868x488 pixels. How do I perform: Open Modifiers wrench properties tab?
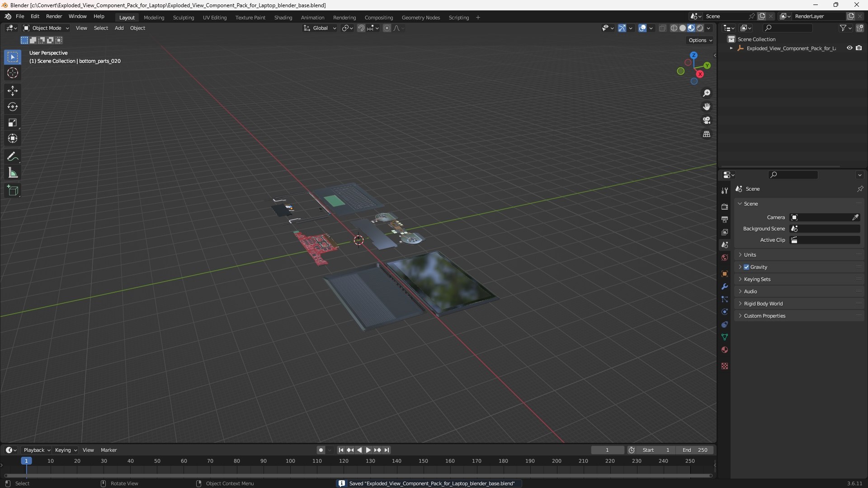[x=725, y=286]
